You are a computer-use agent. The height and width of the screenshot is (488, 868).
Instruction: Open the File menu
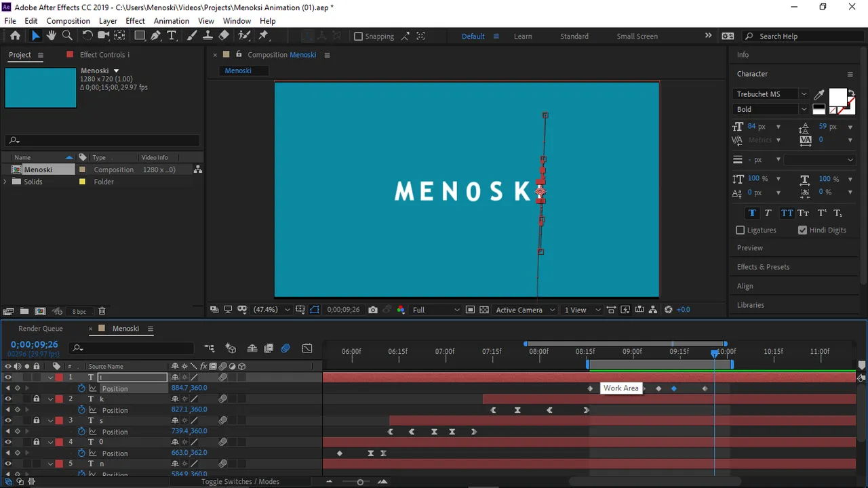(x=10, y=21)
